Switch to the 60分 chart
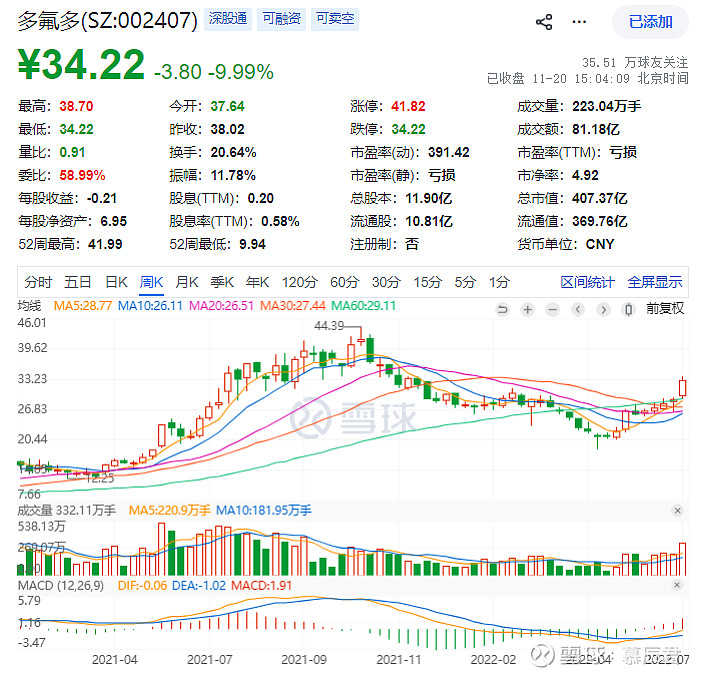This screenshot has height=677, width=702. click(344, 283)
